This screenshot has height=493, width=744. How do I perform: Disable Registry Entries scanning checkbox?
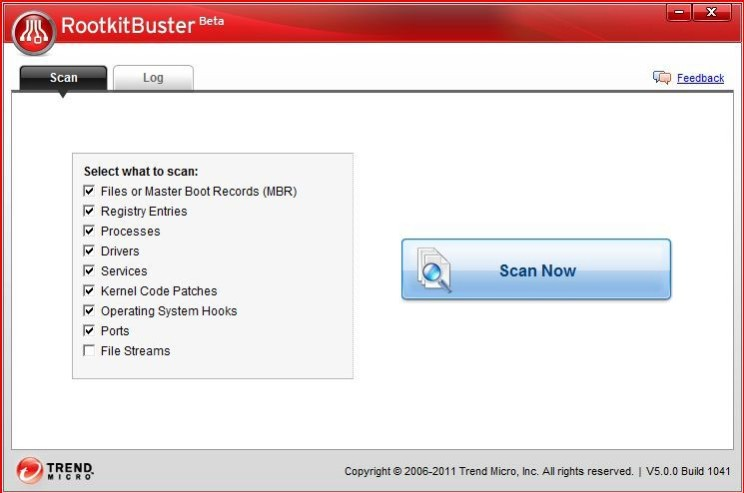tap(89, 211)
